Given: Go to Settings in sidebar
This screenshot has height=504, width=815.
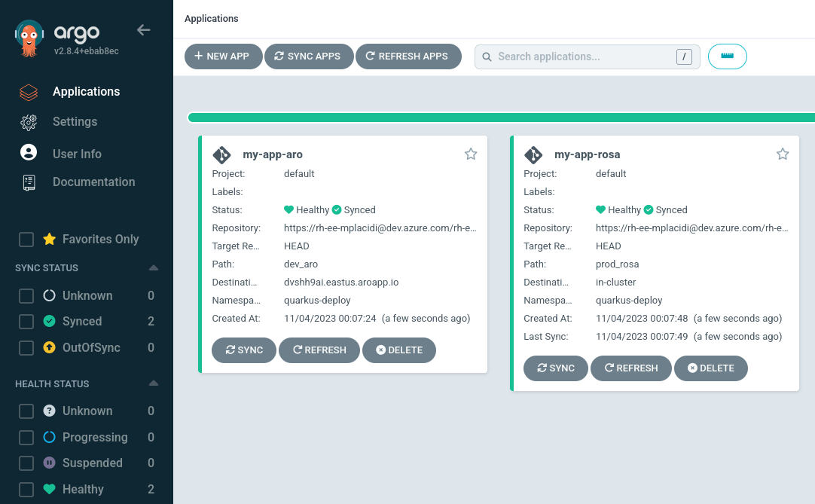Looking at the screenshot, I should click(75, 121).
